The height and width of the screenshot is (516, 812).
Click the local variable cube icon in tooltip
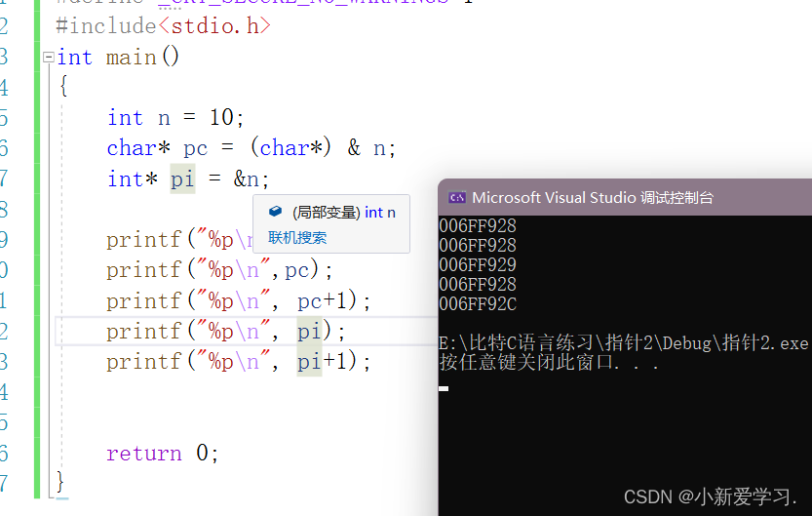pyautogui.click(x=275, y=212)
